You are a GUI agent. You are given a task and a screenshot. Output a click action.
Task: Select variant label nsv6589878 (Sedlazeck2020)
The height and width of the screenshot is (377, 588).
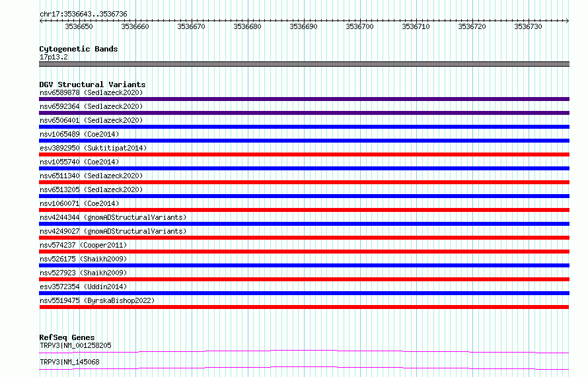(91, 92)
